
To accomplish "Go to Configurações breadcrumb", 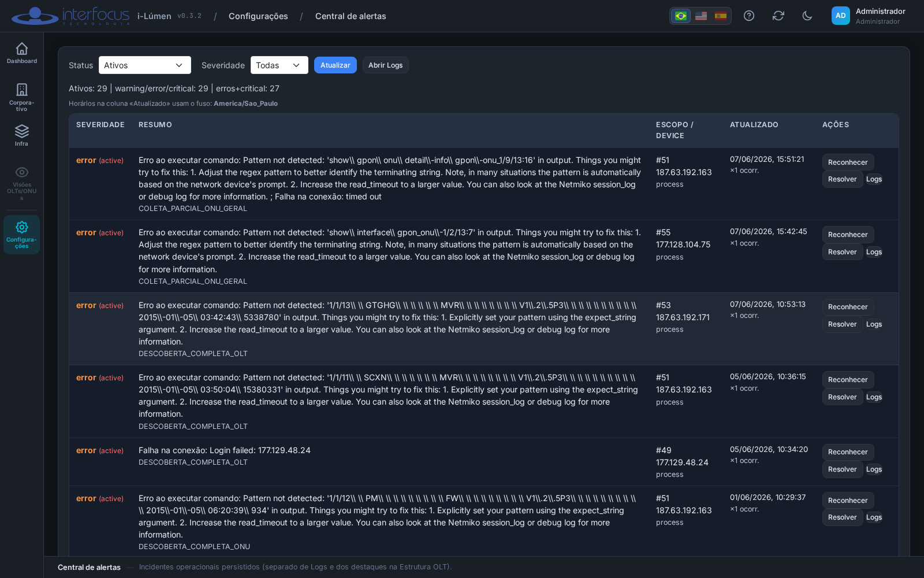I will (258, 16).
